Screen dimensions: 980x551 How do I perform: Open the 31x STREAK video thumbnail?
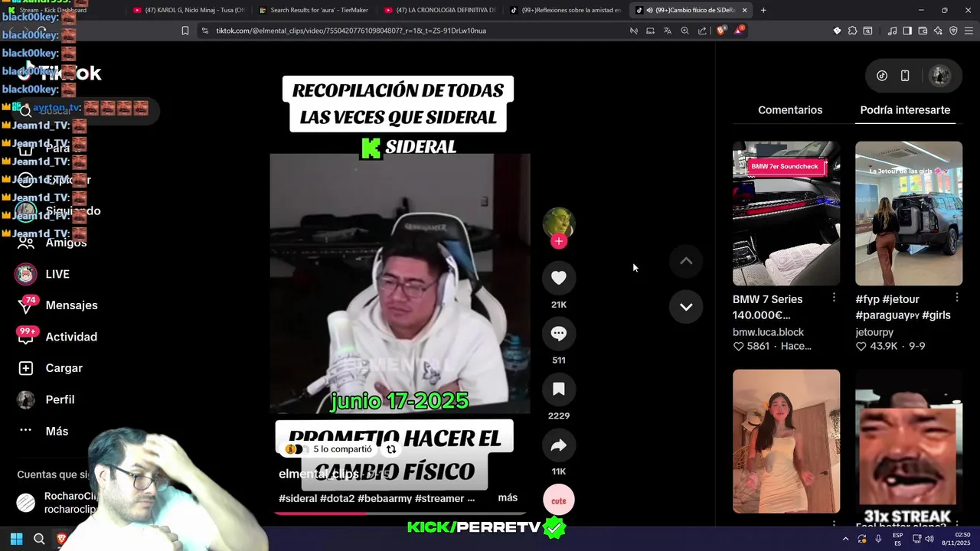pos(909,448)
